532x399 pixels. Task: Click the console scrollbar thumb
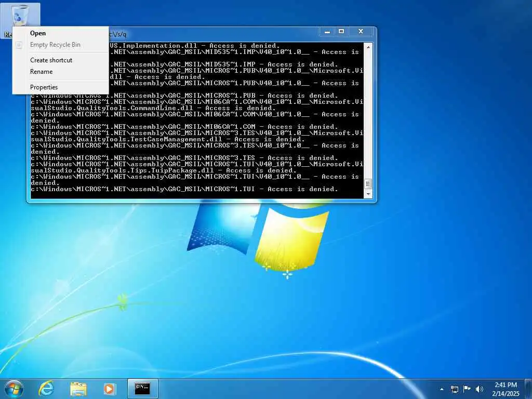(368, 184)
